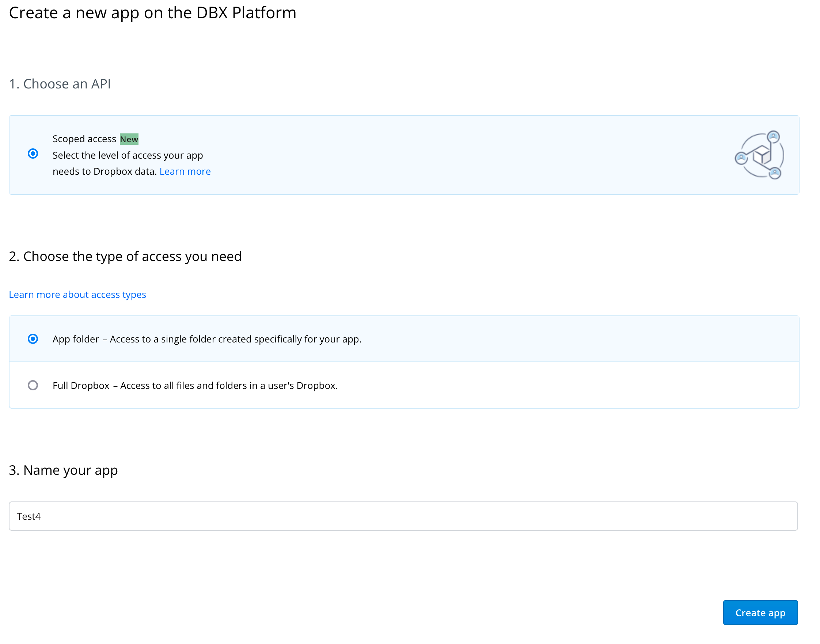Open the Learn more link about scoped access

(x=185, y=171)
